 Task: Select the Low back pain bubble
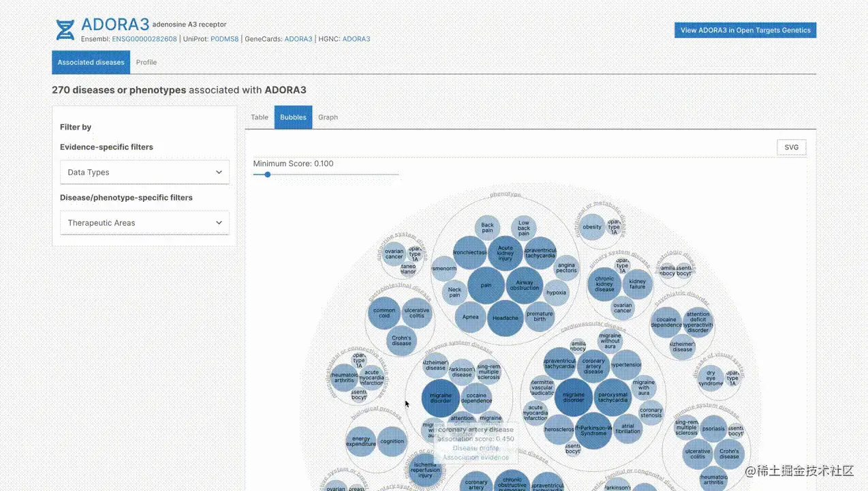click(x=523, y=228)
